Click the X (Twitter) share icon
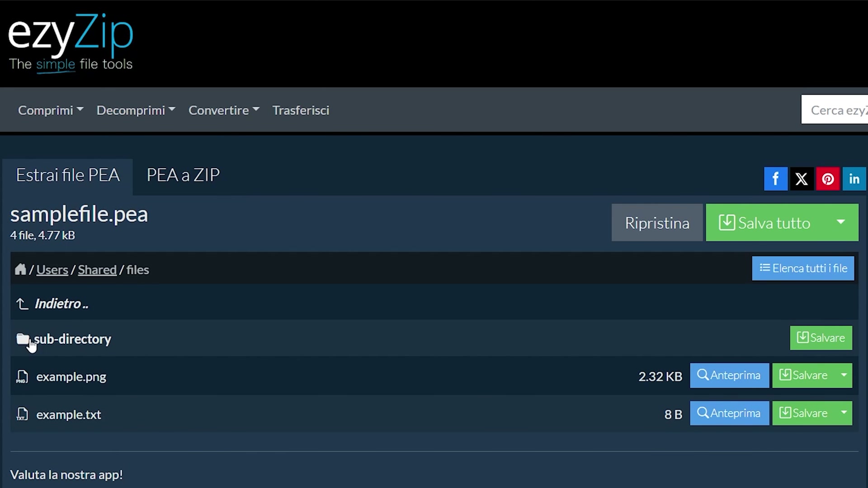Viewport: 868px width, 488px height. pyautogui.click(x=802, y=179)
